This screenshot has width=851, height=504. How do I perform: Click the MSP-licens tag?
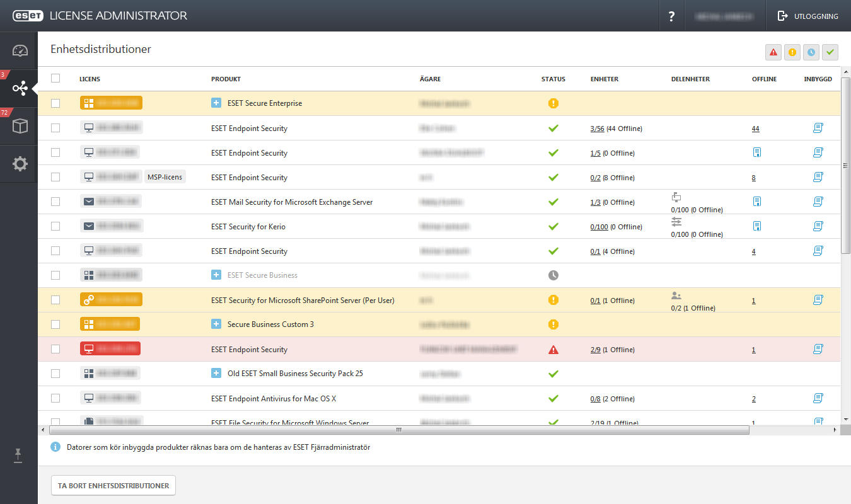[x=165, y=177]
